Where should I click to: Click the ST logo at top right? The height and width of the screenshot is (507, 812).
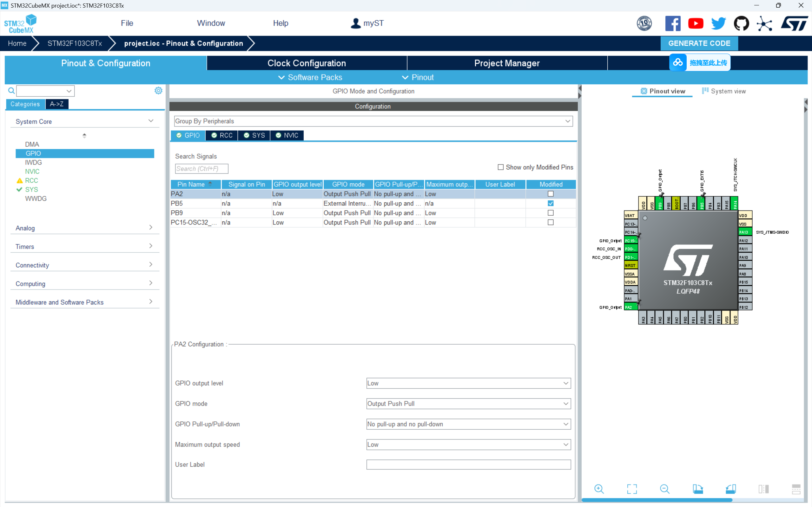(794, 23)
